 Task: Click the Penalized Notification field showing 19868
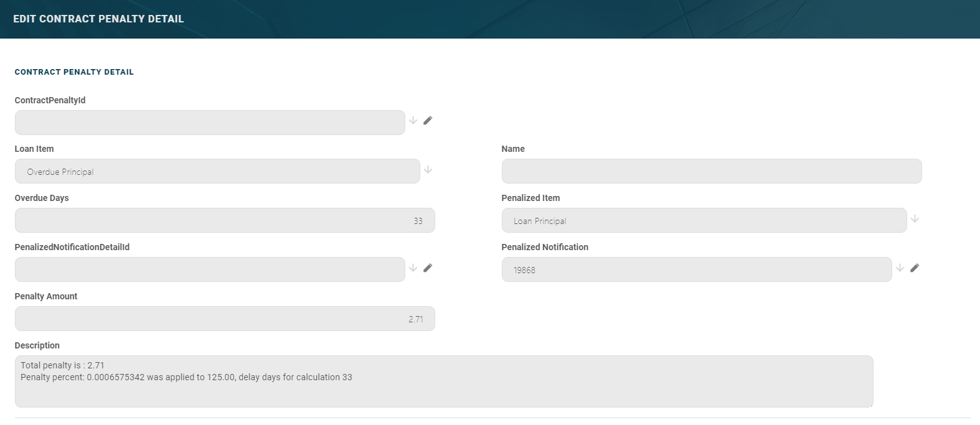click(696, 270)
